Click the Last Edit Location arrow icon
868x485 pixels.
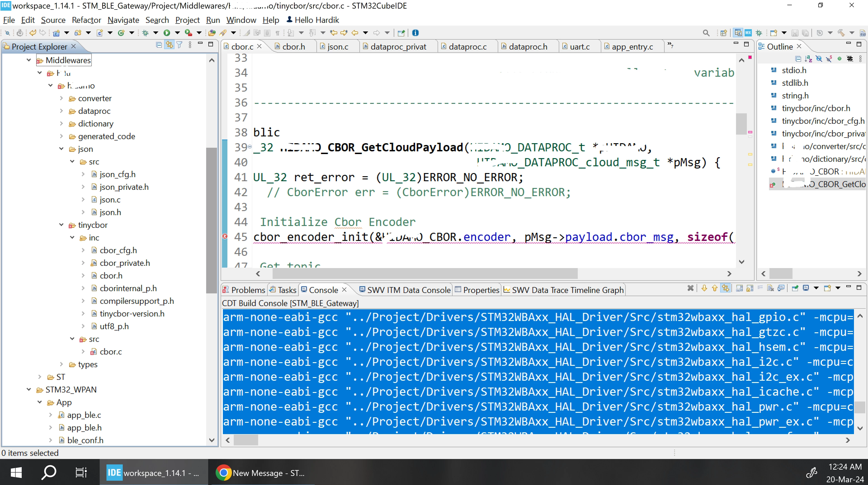tap(333, 33)
